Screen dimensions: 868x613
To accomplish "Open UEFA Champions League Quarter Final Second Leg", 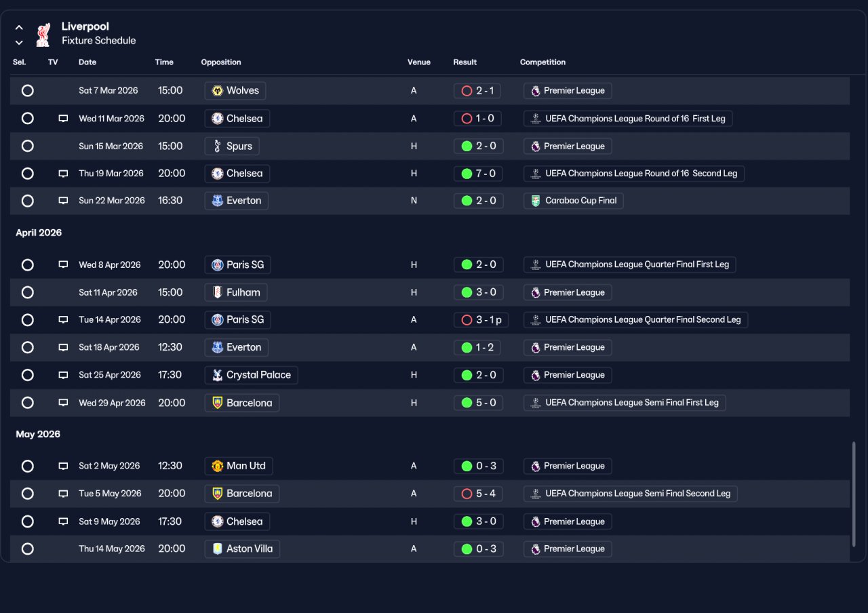I will click(635, 320).
